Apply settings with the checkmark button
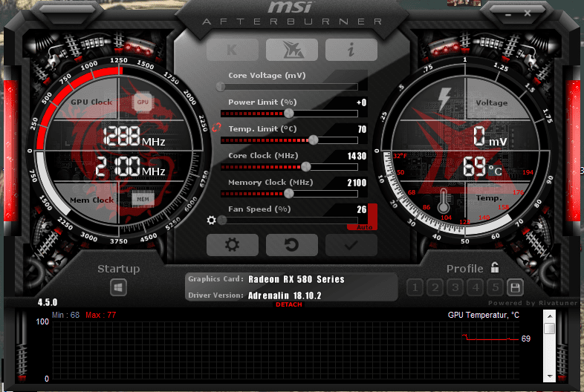The image size is (584, 392). click(x=351, y=245)
